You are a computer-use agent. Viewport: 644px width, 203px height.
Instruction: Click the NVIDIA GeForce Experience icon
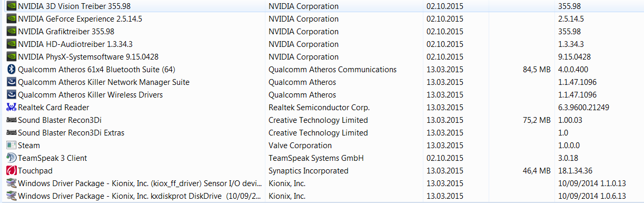[11, 18]
